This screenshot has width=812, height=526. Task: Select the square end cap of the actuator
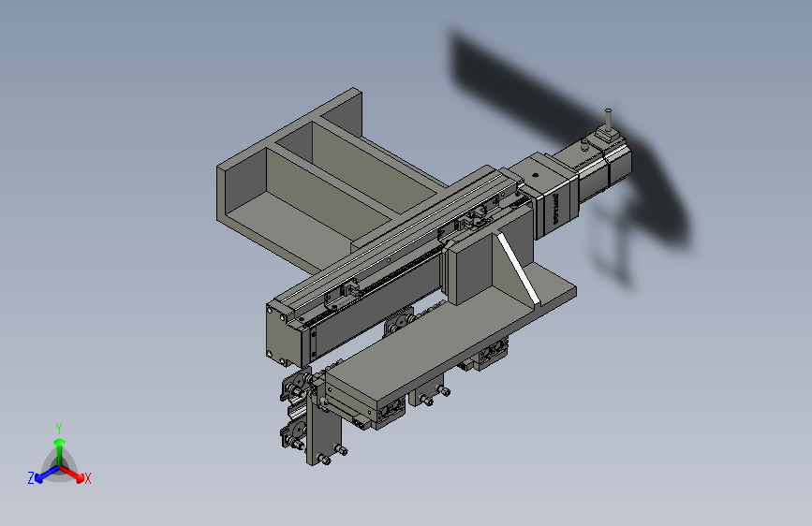click(283, 335)
